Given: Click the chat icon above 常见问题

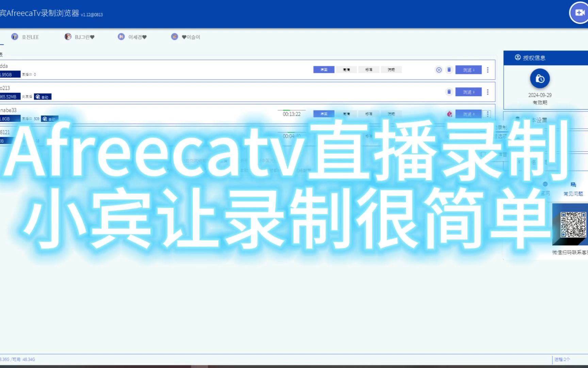Looking at the screenshot, I should (x=573, y=185).
